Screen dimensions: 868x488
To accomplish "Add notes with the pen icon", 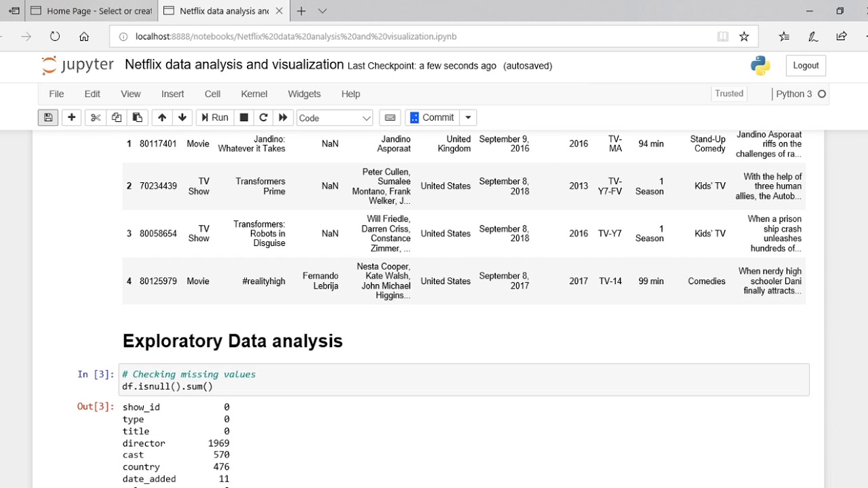I will (812, 37).
